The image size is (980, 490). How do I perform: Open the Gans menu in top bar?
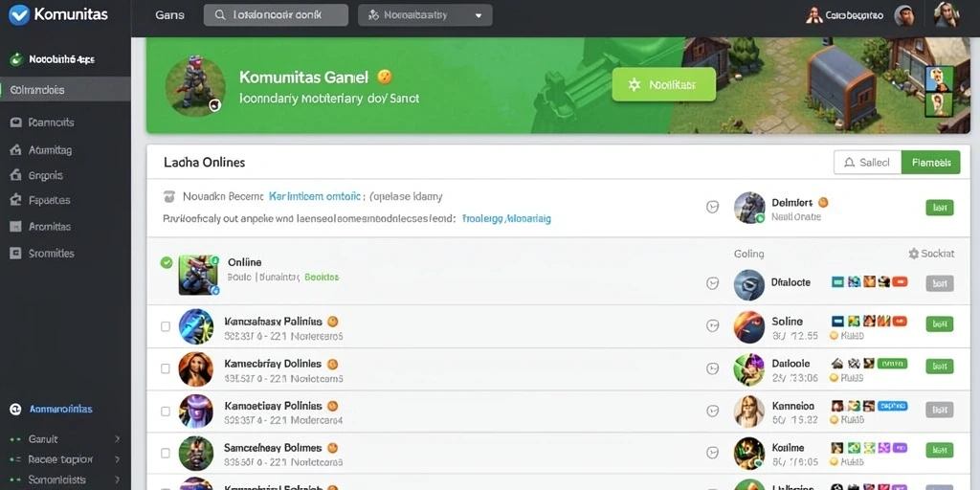click(169, 15)
